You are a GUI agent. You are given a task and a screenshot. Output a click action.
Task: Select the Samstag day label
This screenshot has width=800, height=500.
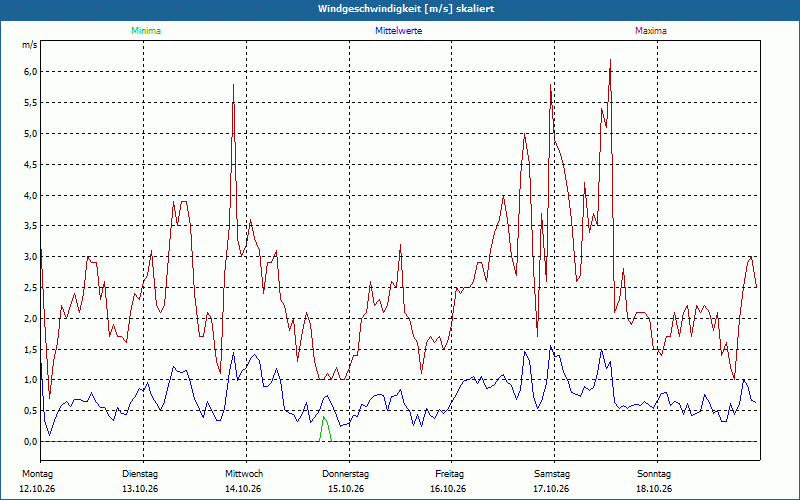click(552, 474)
